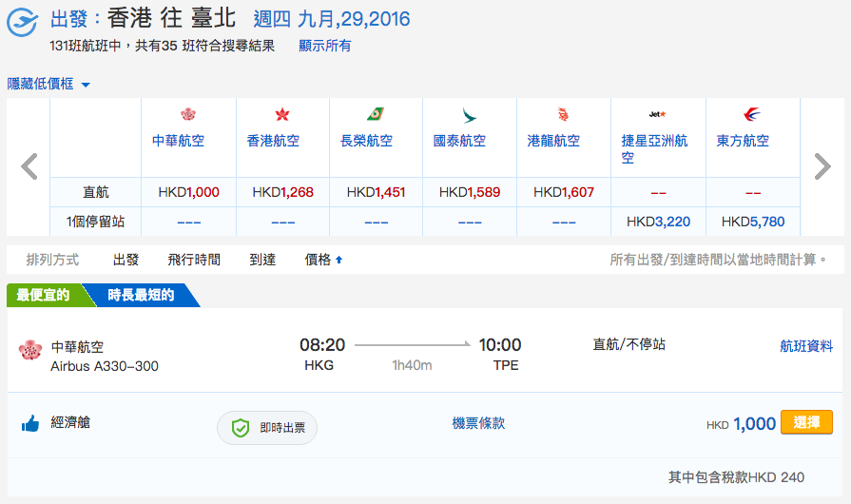Viewport: 851px width, 504px height.
Task: Click the 其中包含稅款HKD 240 tax note
Action: click(736, 477)
